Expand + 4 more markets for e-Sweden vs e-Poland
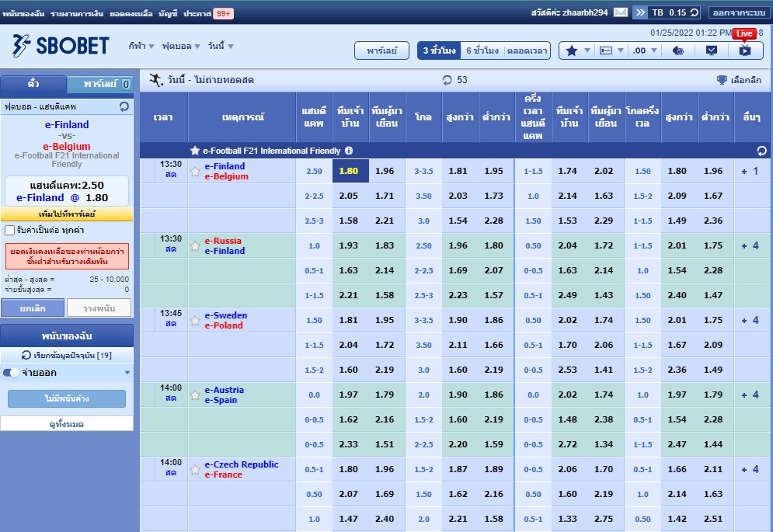 [750, 320]
